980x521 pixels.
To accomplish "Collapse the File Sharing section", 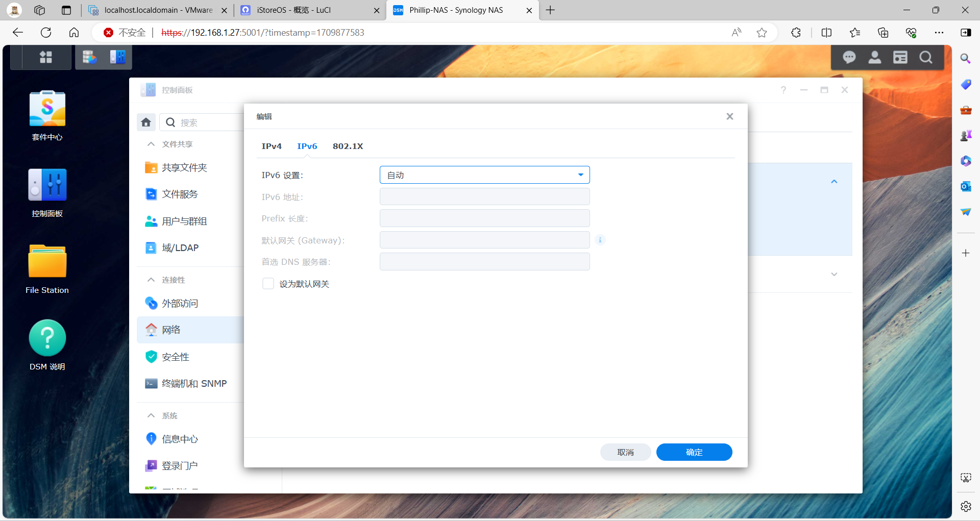I will tap(151, 144).
